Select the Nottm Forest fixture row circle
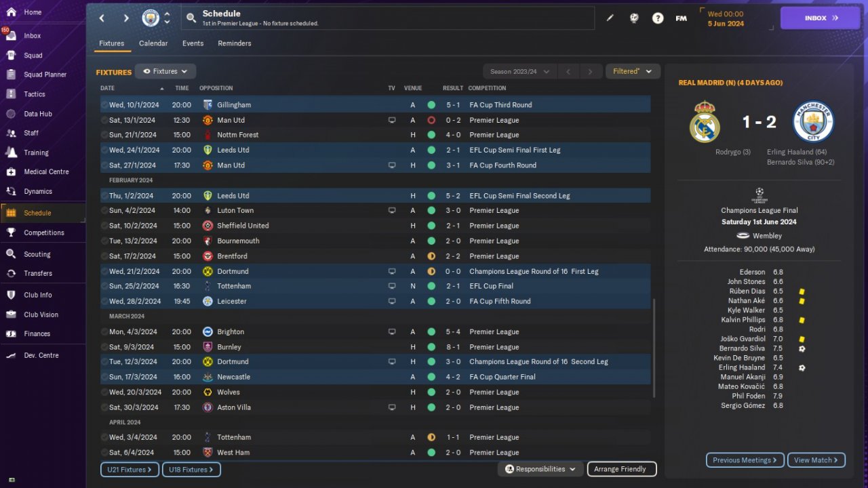Screen dimensions: 868x488 [104, 135]
